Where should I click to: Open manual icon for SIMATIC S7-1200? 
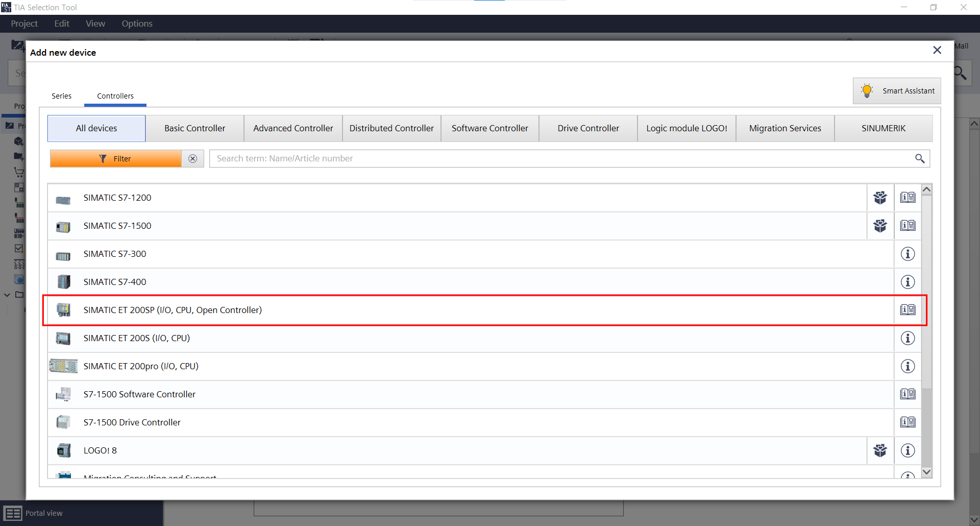[x=908, y=198]
